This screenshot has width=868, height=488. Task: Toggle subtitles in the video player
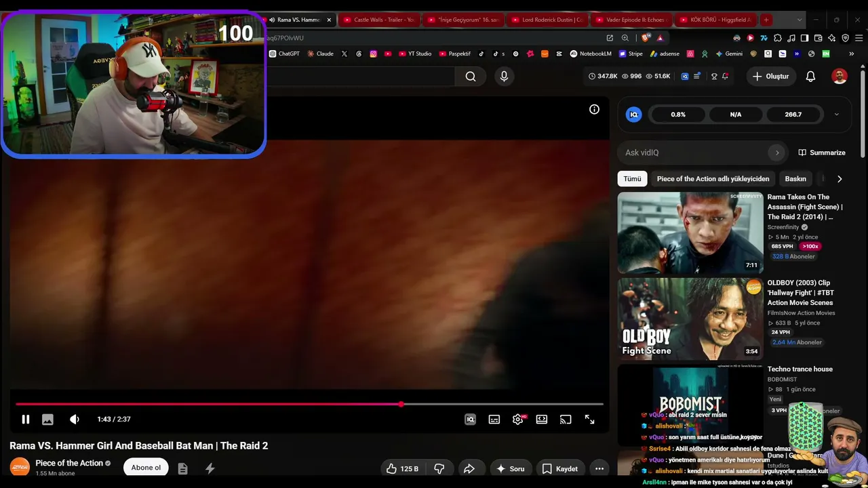[494, 420]
